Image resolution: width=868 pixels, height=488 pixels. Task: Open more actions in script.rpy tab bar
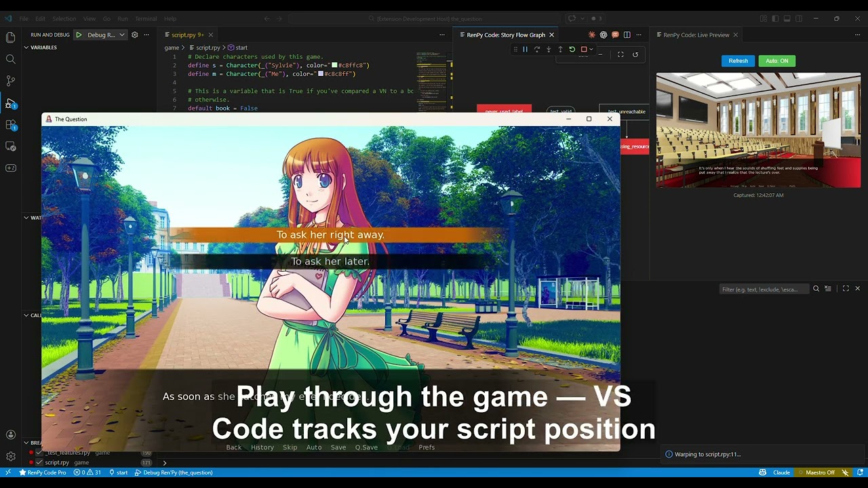click(442, 35)
